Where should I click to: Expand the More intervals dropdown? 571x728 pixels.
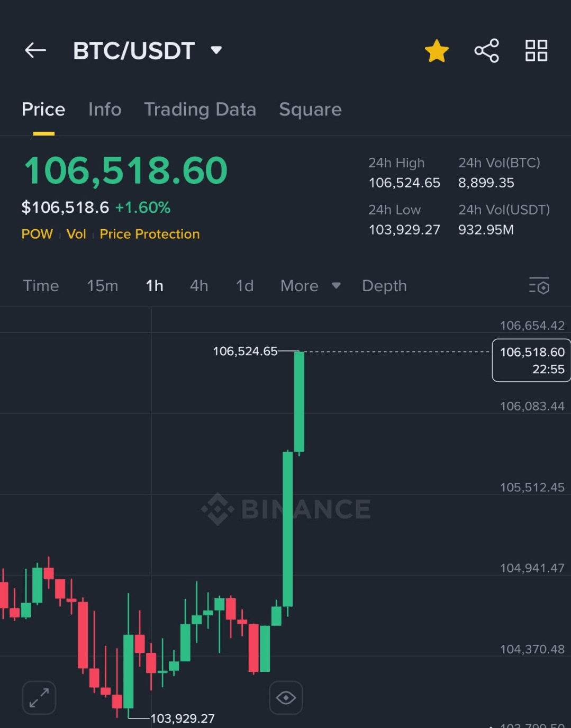(310, 286)
